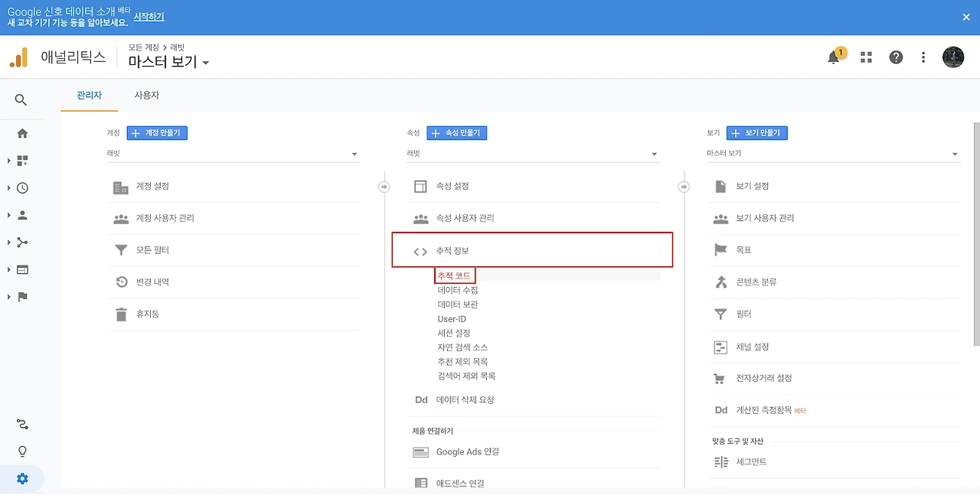
Task: Expand Audience sidebar arrow
Action: pyautogui.click(x=8, y=215)
